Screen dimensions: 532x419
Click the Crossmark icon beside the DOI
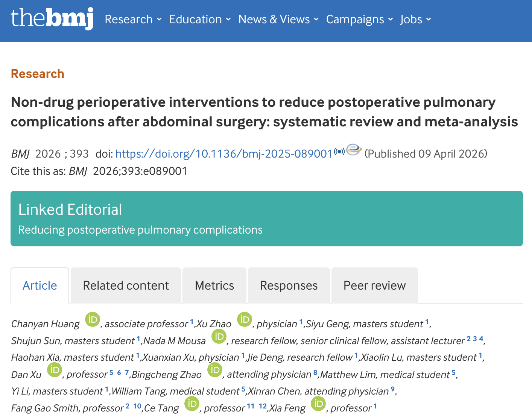(x=354, y=150)
